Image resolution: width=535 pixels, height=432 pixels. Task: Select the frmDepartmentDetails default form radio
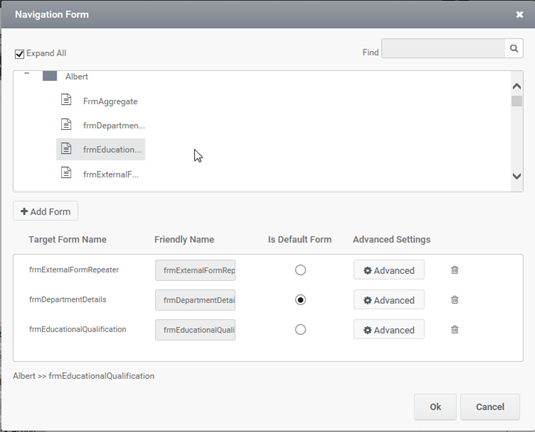pos(300,300)
